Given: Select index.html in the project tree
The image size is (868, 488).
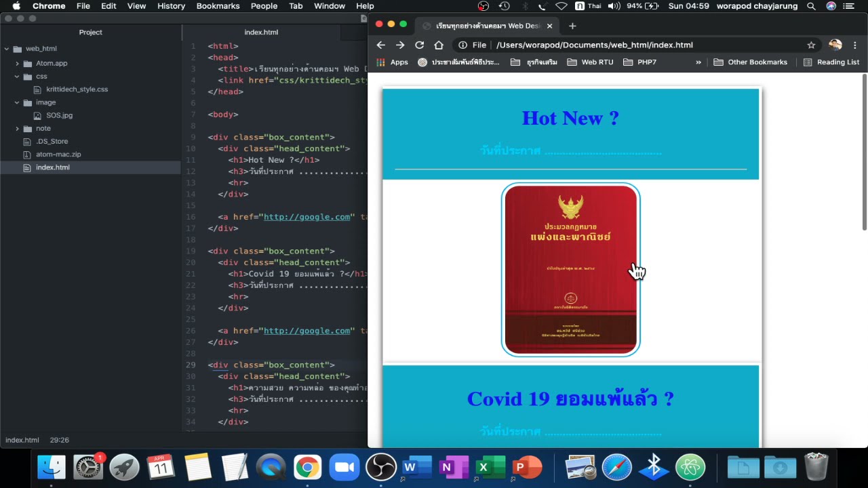Looking at the screenshot, I should click(x=52, y=167).
